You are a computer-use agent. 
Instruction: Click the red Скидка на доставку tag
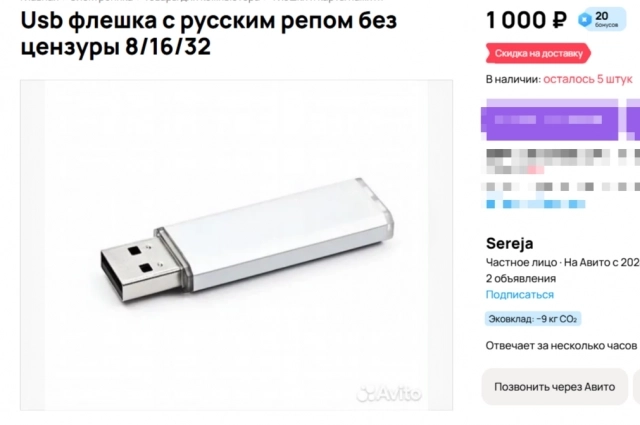(x=538, y=53)
